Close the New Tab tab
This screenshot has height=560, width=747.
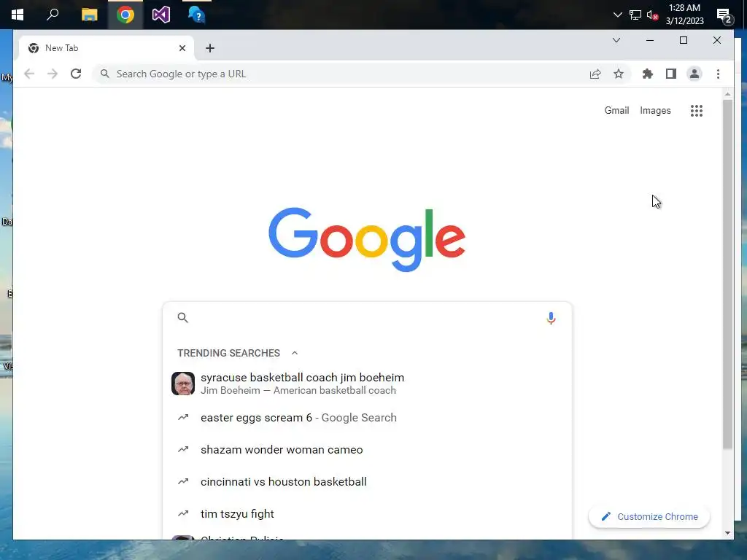tap(182, 48)
